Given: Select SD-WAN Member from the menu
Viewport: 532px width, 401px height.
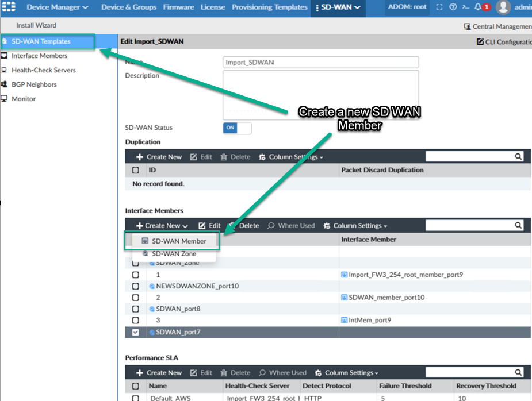Looking at the screenshot, I should click(178, 241).
